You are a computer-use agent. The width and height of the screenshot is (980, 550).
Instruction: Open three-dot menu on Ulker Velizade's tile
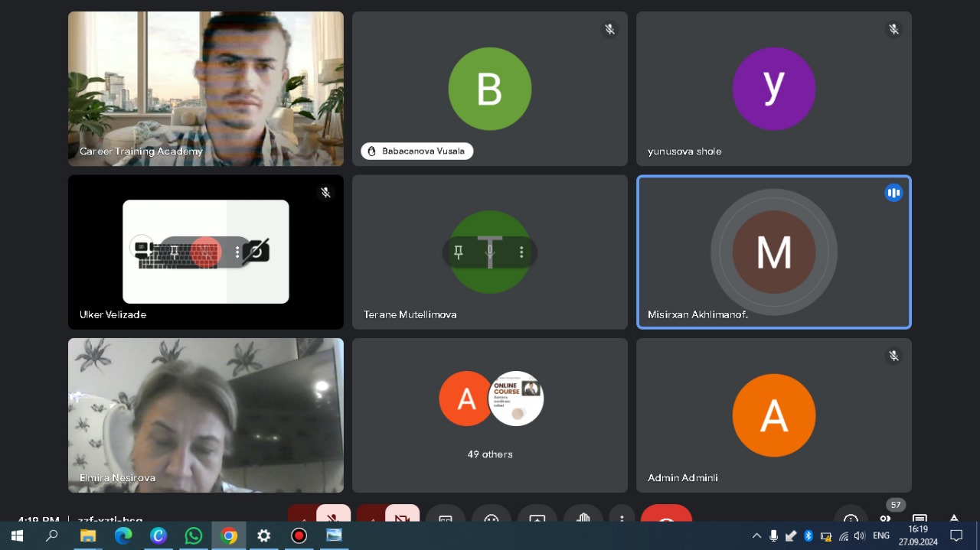(237, 252)
